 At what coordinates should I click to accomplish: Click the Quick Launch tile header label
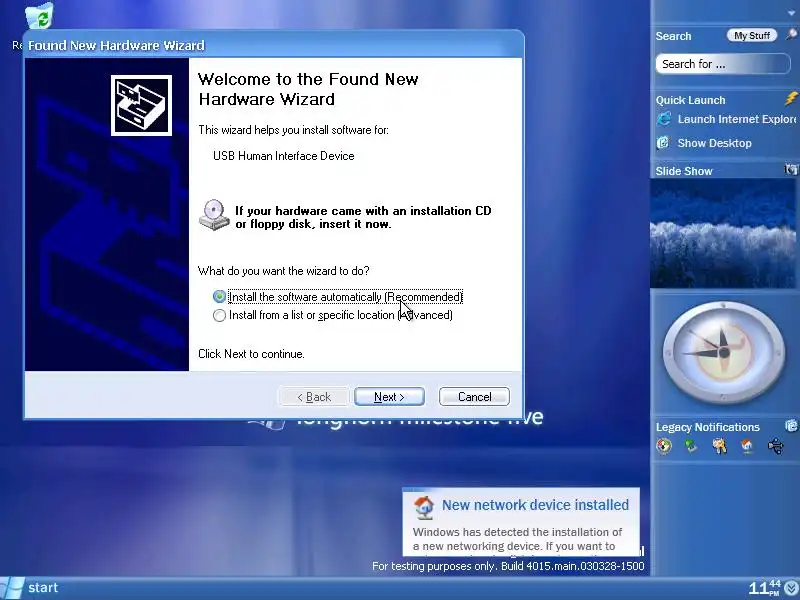(690, 100)
